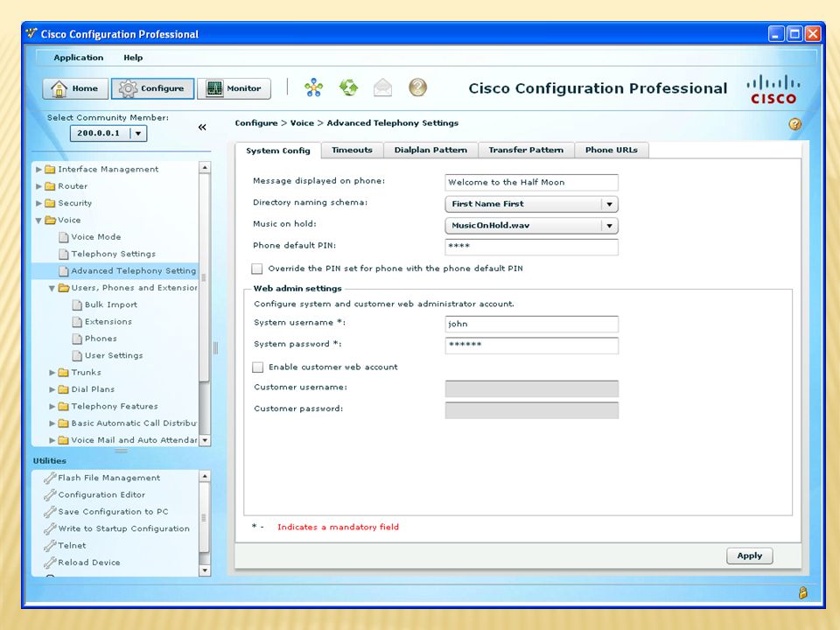
Task: Toggle override PIN with phone default PIN
Action: coord(257,269)
